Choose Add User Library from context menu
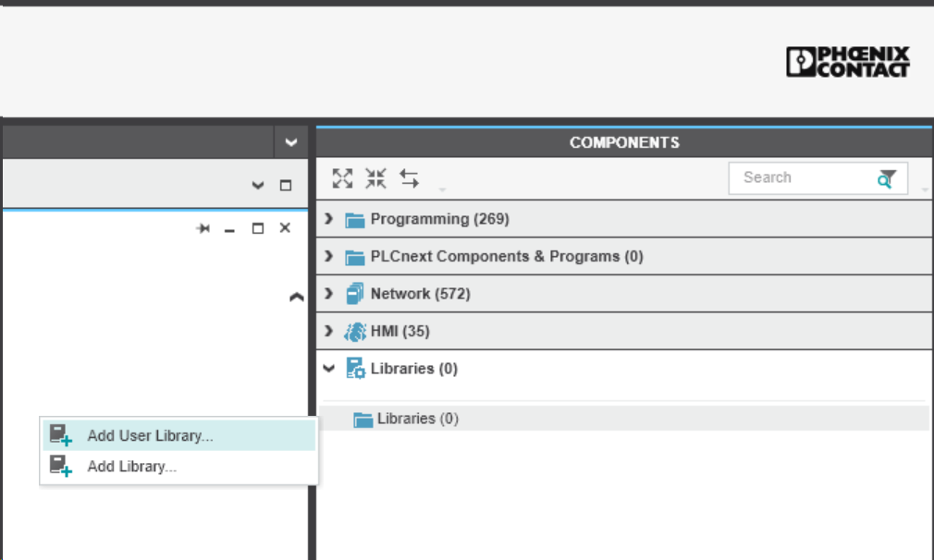Screen dimensions: 934x560 pos(150,436)
